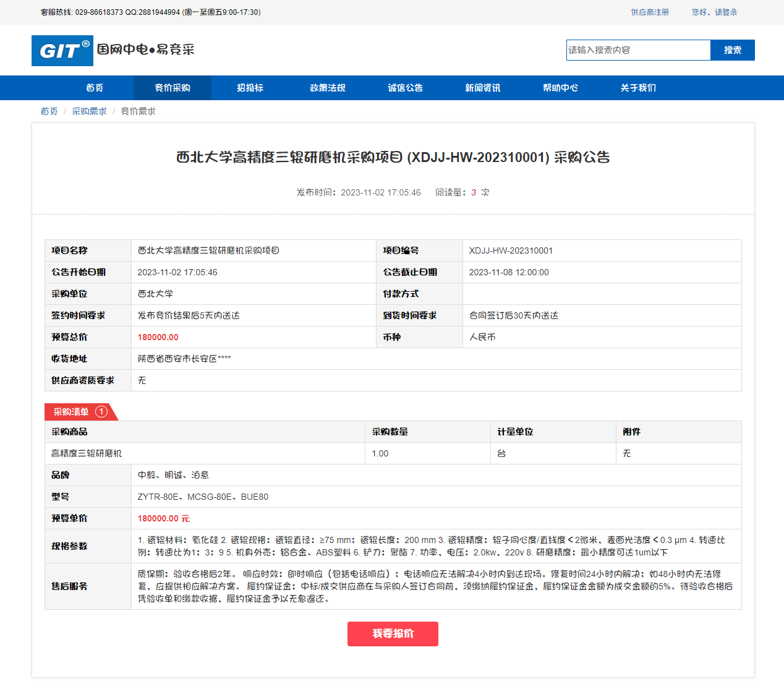Click 竞价需求 in the breadcrumb trail
This screenshot has width=784, height=689.
[138, 111]
